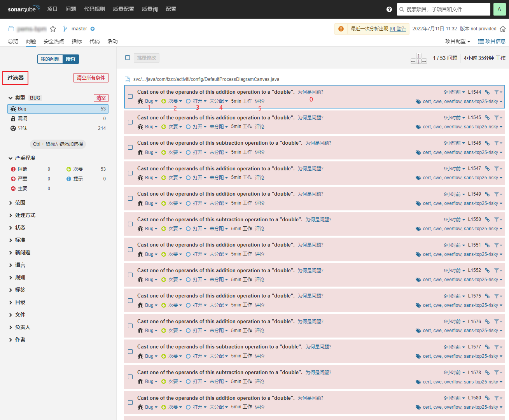Favorite the project with the star icon

[x=53, y=29]
